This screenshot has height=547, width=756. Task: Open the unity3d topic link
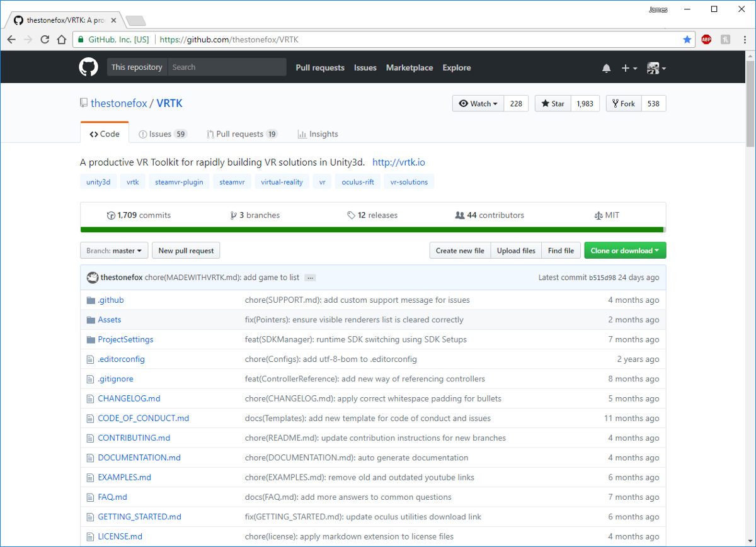tap(98, 181)
